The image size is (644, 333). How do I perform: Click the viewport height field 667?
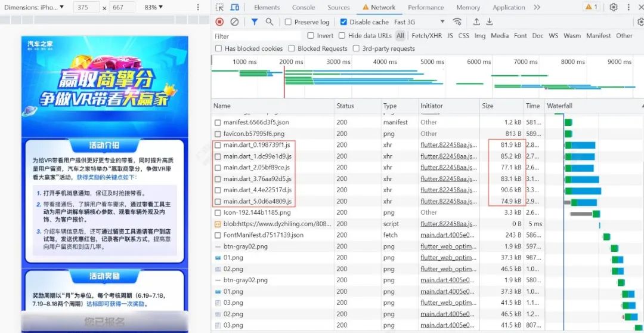[x=122, y=7]
